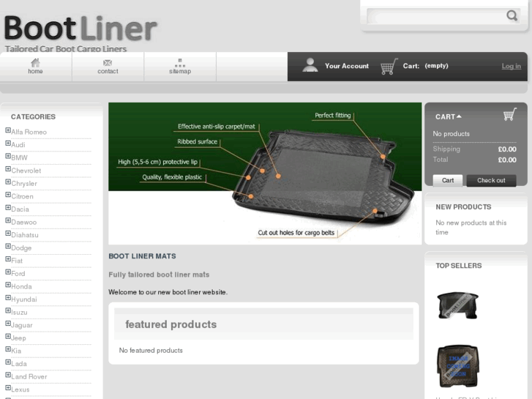Expand the Honda category tree

coord(8,286)
